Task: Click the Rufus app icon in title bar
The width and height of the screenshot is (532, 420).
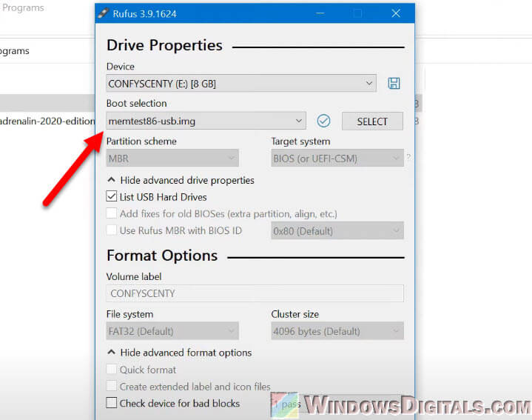Action: pos(103,13)
